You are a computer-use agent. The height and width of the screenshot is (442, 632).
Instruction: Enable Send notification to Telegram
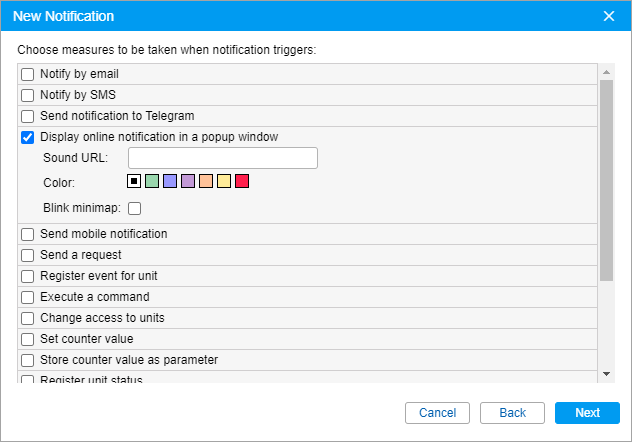pyautogui.click(x=28, y=117)
